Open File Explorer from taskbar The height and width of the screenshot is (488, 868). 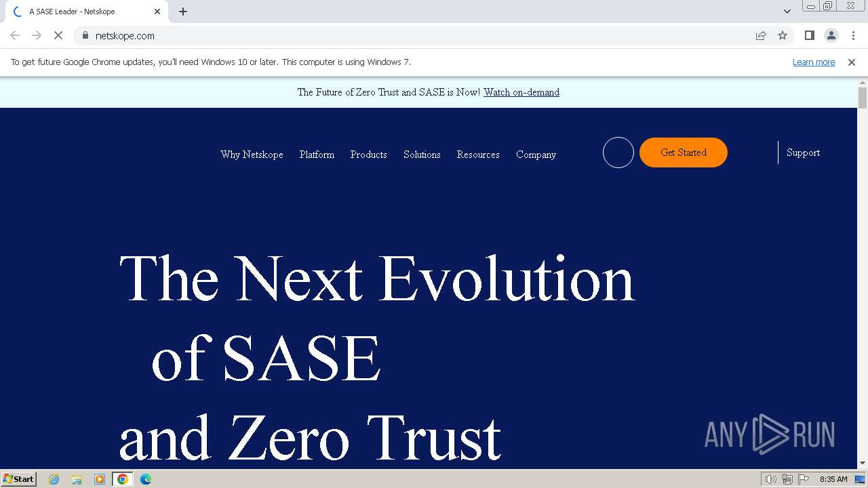click(77, 479)
